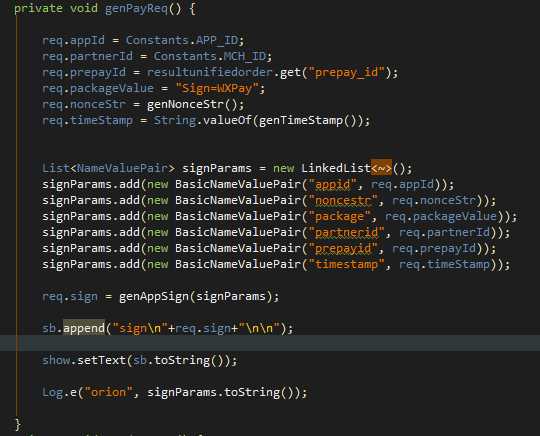Click the "noncestr" string literal
Screen dimensions: 540x436
(343, 200)
